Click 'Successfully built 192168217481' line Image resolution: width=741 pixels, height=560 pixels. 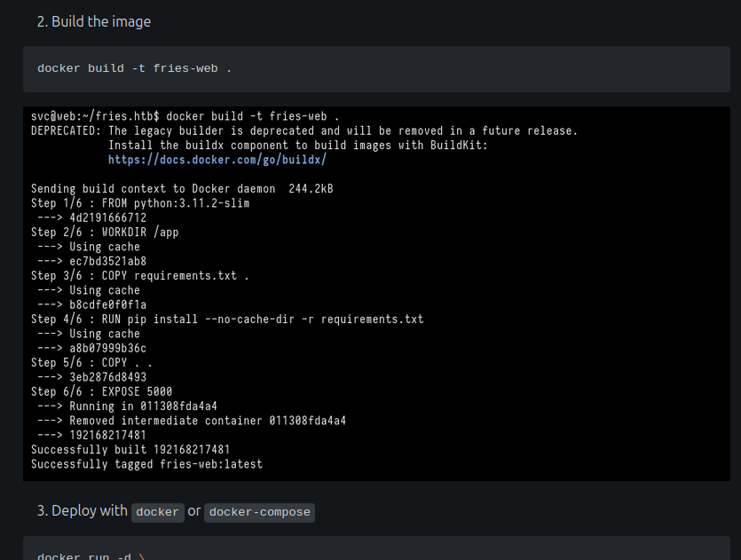pyautogui.click(x=130, y=449)
